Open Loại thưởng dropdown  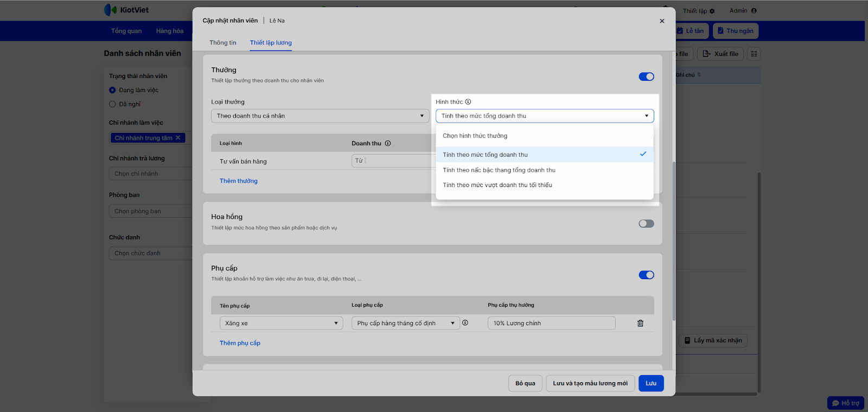[320, 116]
